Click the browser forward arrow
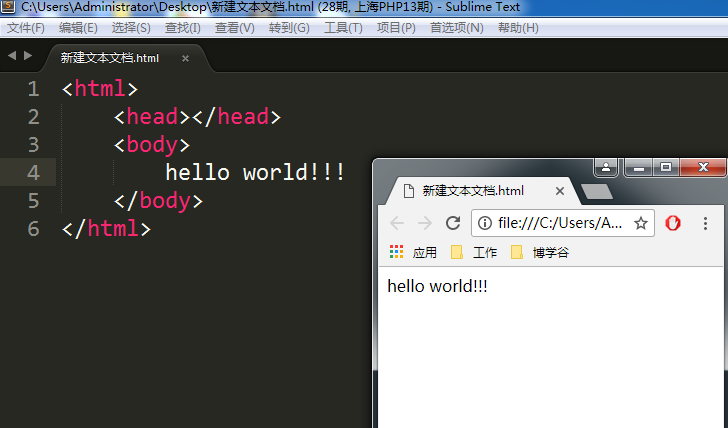The height and width of the screenshot is (428, 728). pos(424,223)
